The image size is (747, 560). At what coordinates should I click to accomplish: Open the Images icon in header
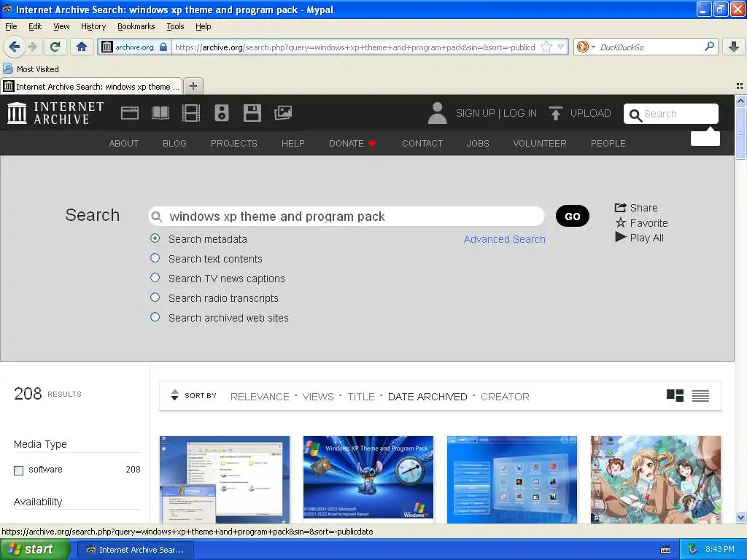click(x=283, y=113)
